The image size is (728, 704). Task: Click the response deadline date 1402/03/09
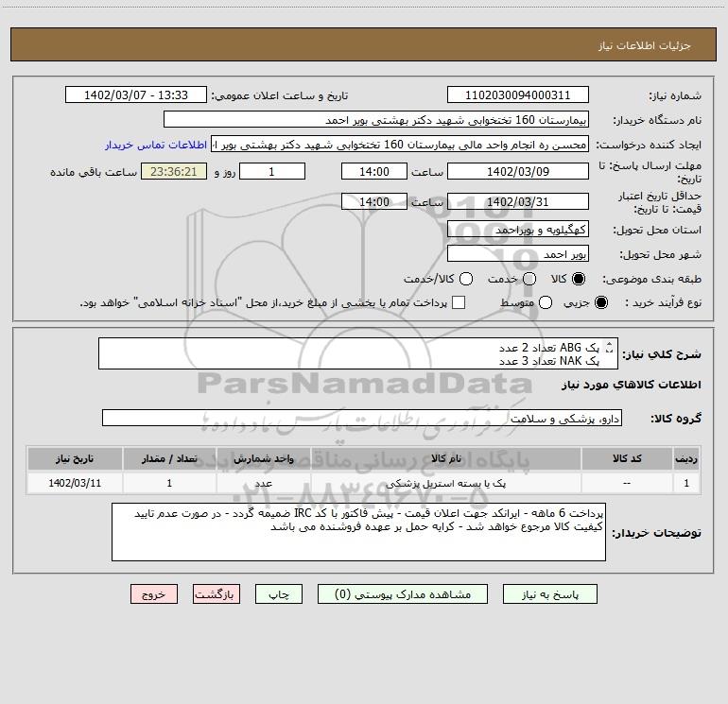point(518,171)
